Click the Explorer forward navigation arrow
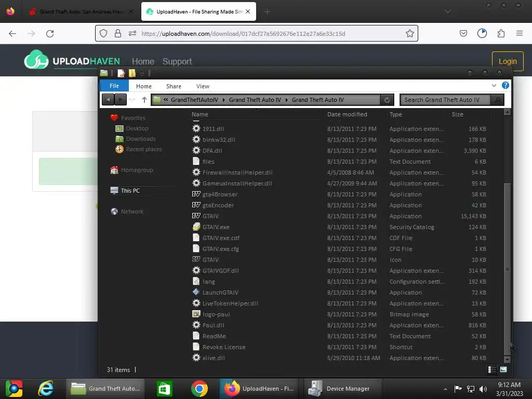 tap(121, 100)
